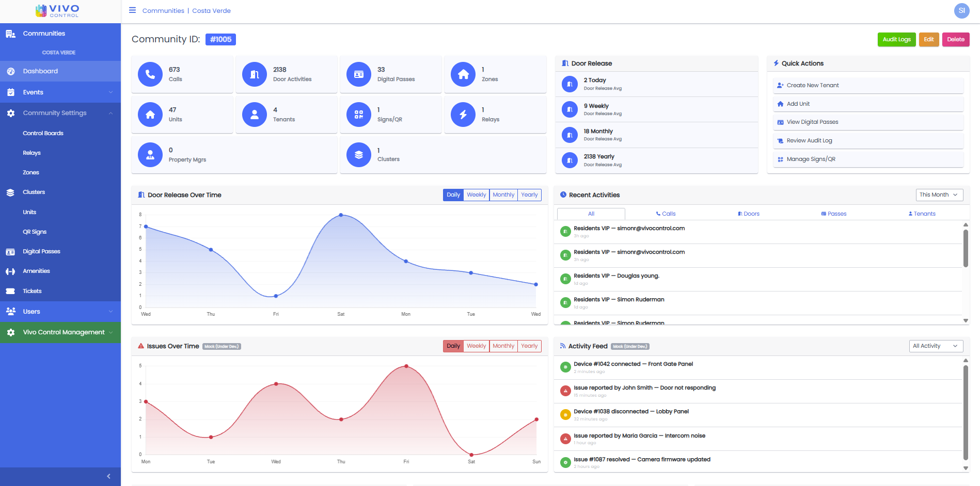Viewport: 980px width, 486px height.
Task: Click the Fri peak point on Issues chart
Action: pos(406,366)
